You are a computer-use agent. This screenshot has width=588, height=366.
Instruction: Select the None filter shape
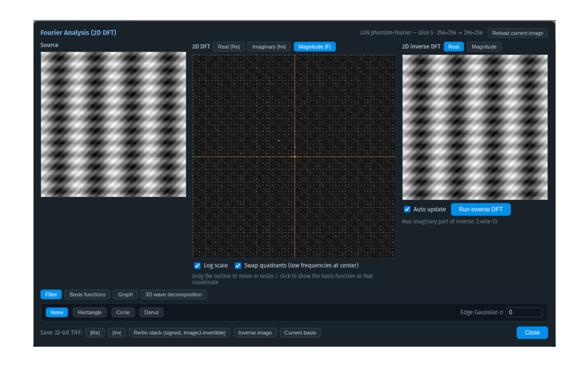(x=57, y=312)
